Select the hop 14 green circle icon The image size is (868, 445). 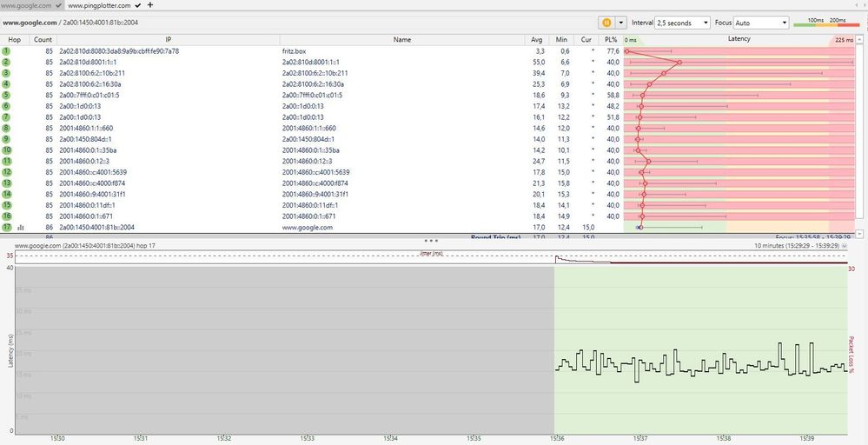(6, 195)
